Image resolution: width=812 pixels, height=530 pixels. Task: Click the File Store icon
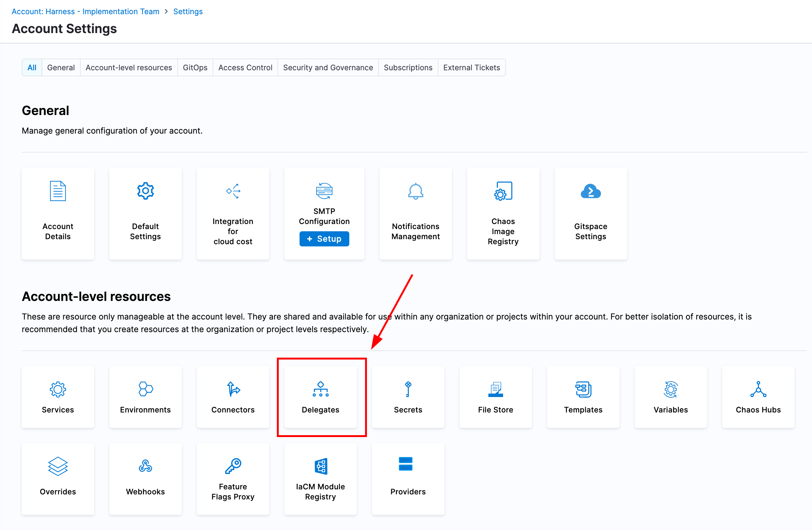[495, 389]
